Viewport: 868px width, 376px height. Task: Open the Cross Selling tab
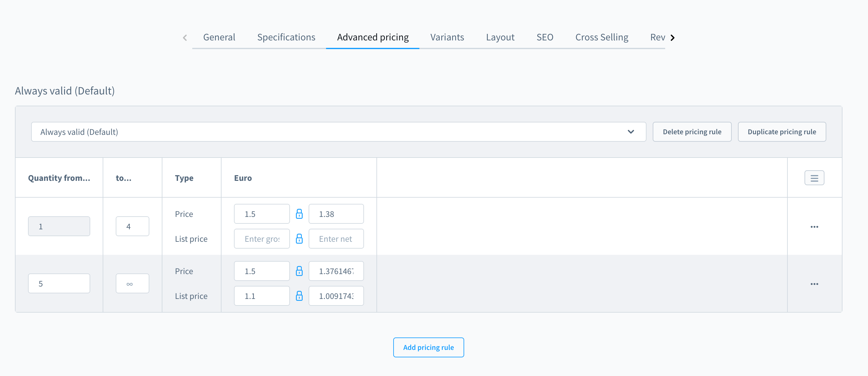tap(602, 37)
